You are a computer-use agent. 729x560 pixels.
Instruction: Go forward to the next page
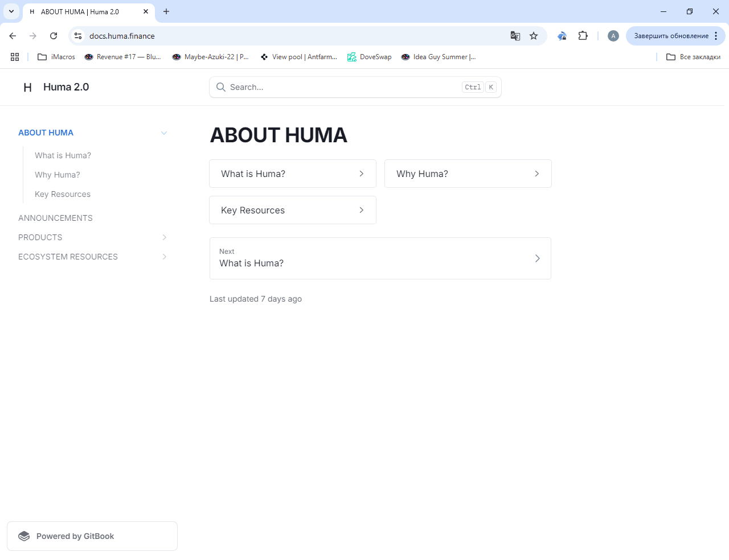(33, 36)
